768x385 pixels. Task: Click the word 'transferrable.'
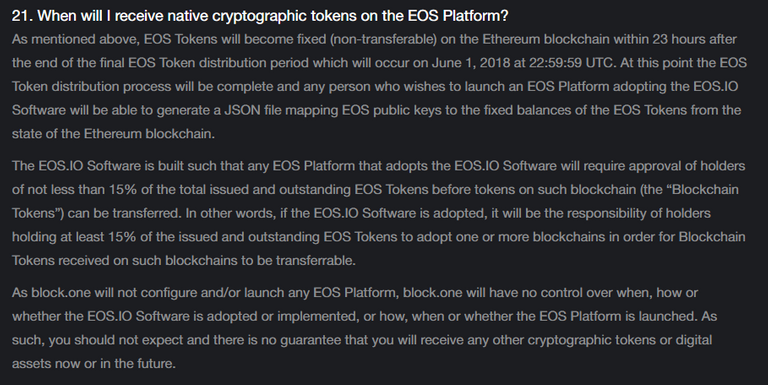tap(315, 260)
